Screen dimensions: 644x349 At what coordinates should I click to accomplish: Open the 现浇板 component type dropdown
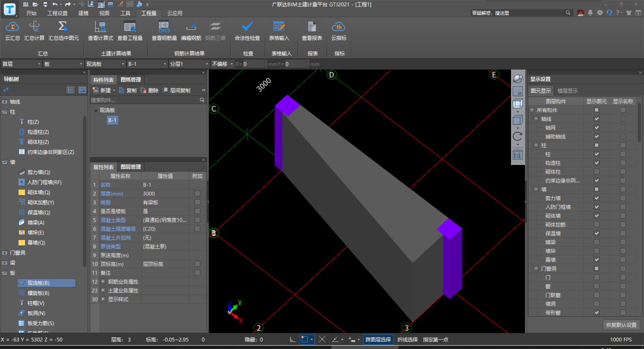(105, 64)
